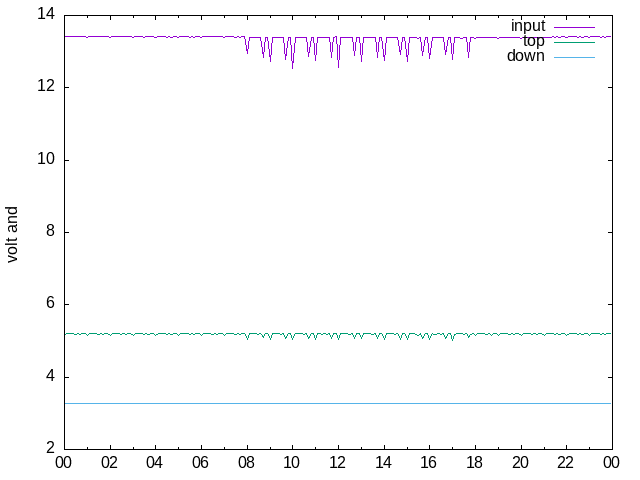Click the x-axis tick label 08

246,463
